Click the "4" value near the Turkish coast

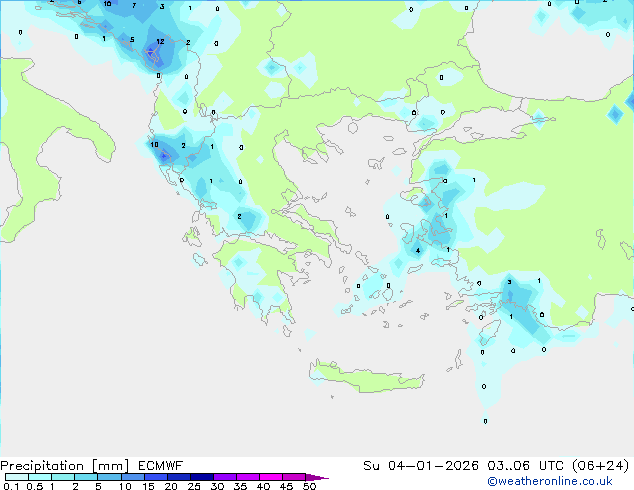click(x=418, y=251)
